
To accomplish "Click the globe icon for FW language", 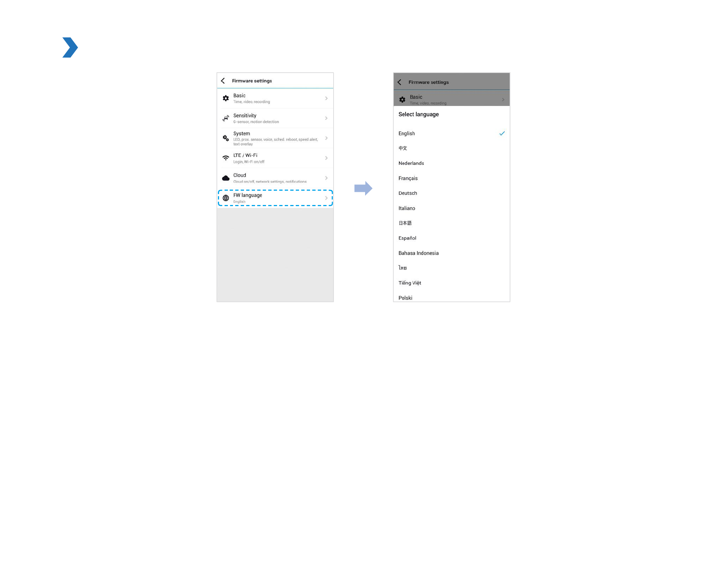I will pyautogui.click(x=226, y=198).
